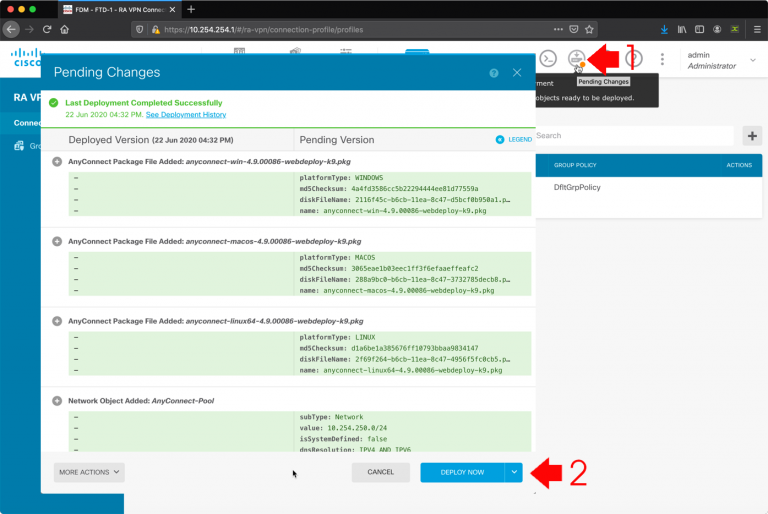Click the Pending Changes deploy icon
Screen dimensions: 768x514
(576, 59)
